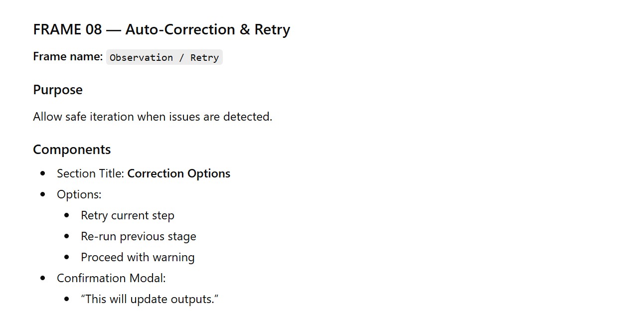Click the bullet beside "Proceed with warning"
Screen dimensions: 644x326
click(x=67, y=257)
